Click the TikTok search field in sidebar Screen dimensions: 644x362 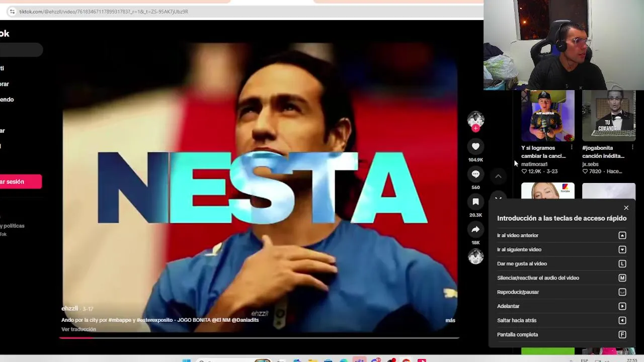[21, 50]
